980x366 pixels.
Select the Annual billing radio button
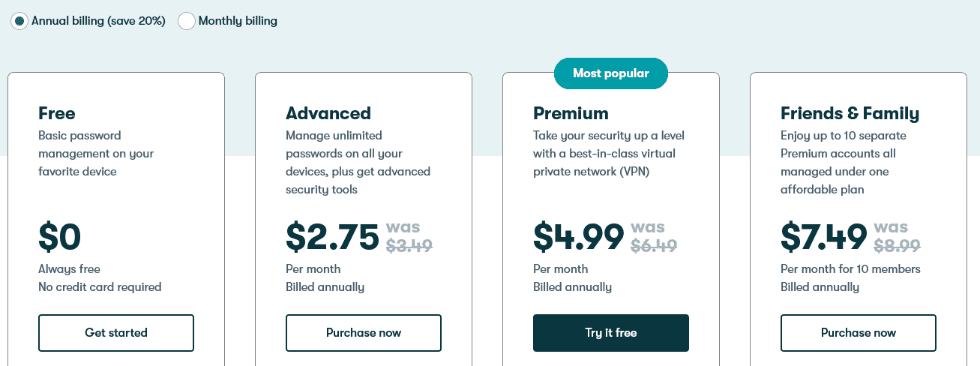pyautogui.click(x=19, y=21)
